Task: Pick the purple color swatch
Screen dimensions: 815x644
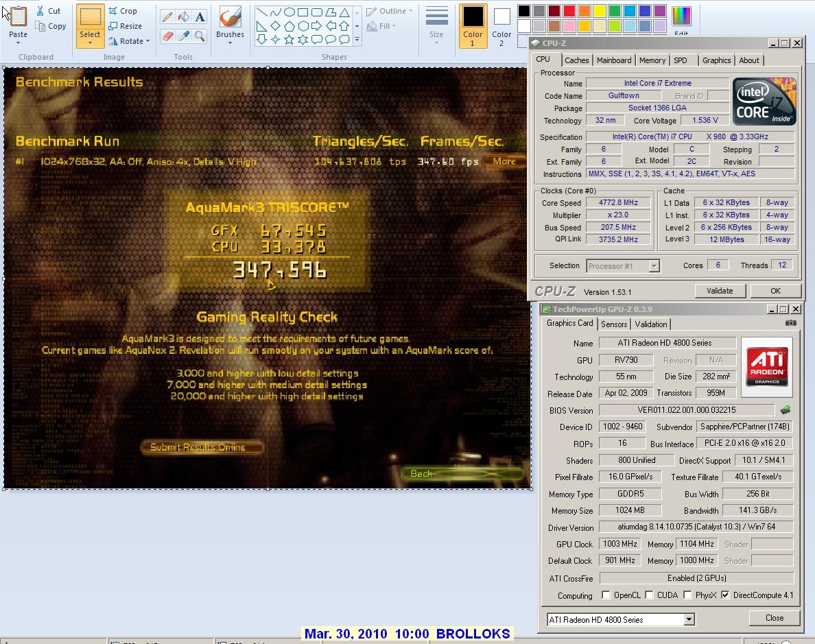Action: tap(659, 11)
